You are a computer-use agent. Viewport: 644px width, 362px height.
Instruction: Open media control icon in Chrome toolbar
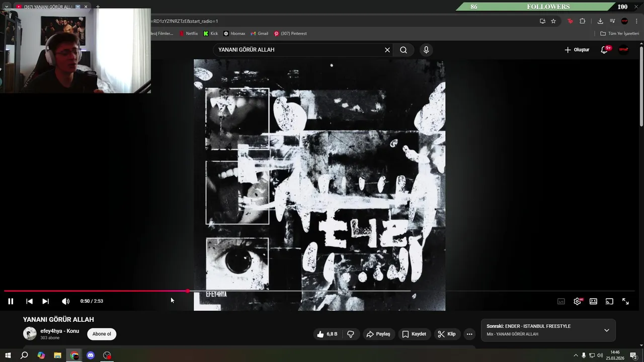[x=612, y=21]
